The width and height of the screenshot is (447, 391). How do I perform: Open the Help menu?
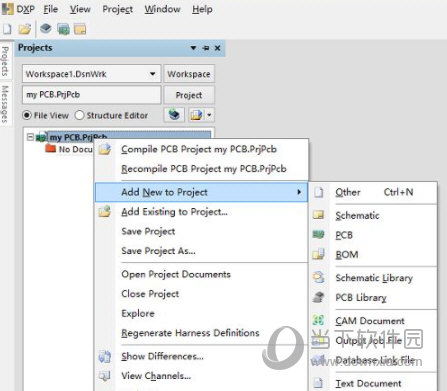click(202, 9)
